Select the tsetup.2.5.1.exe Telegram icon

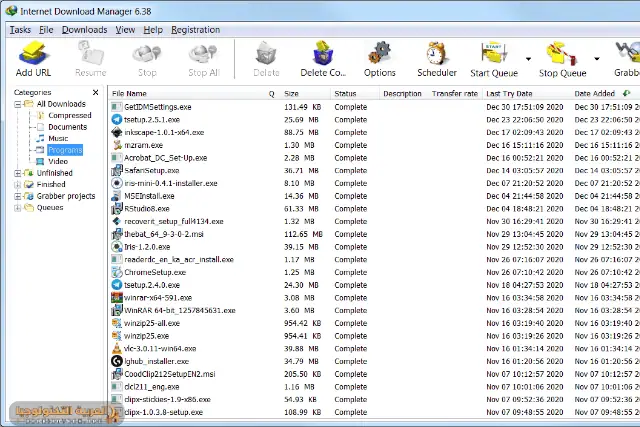tap(117, 120)
